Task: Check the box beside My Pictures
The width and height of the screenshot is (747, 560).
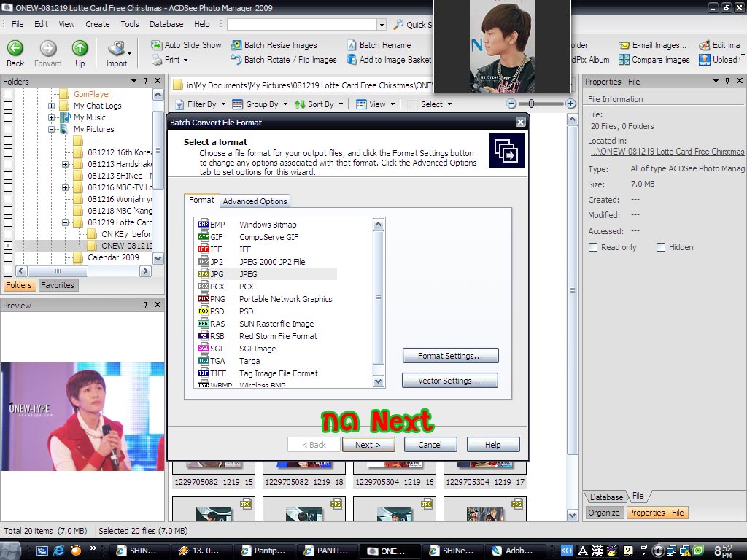Action: click(x=8, y=129)
